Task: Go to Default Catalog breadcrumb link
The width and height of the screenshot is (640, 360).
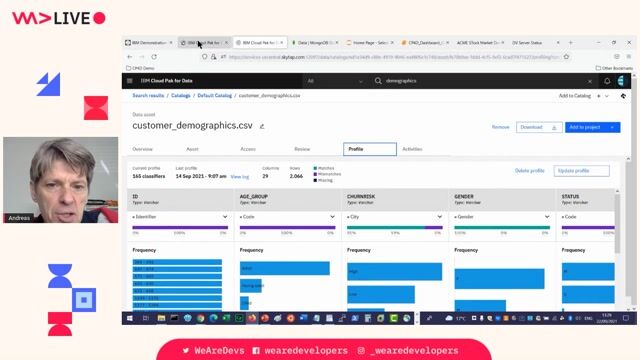Action: pos(215,96)
